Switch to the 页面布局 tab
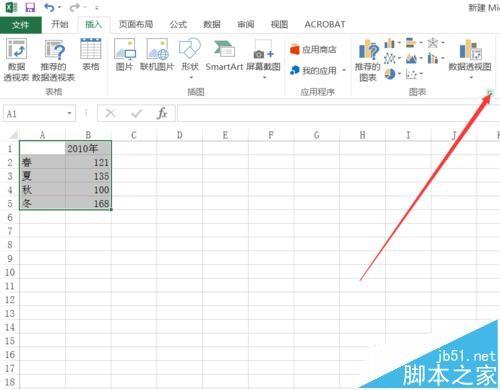This screenshot has width=500, height=390. [136, 24]
